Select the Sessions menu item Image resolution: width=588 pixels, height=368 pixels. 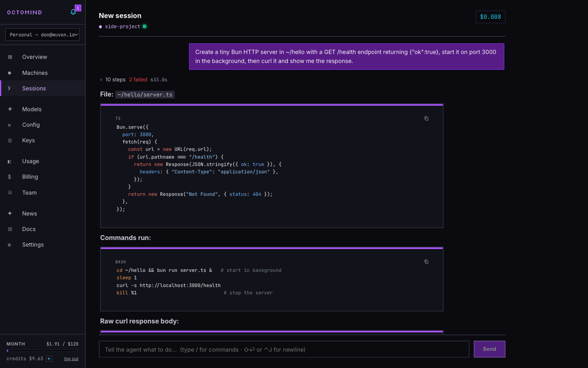tap(42, 88)
